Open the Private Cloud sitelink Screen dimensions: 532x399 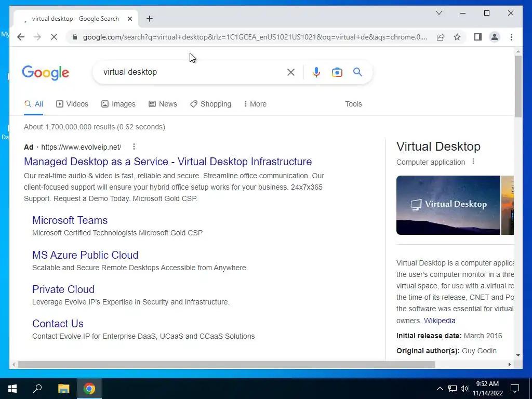click(x=63, y=289)
